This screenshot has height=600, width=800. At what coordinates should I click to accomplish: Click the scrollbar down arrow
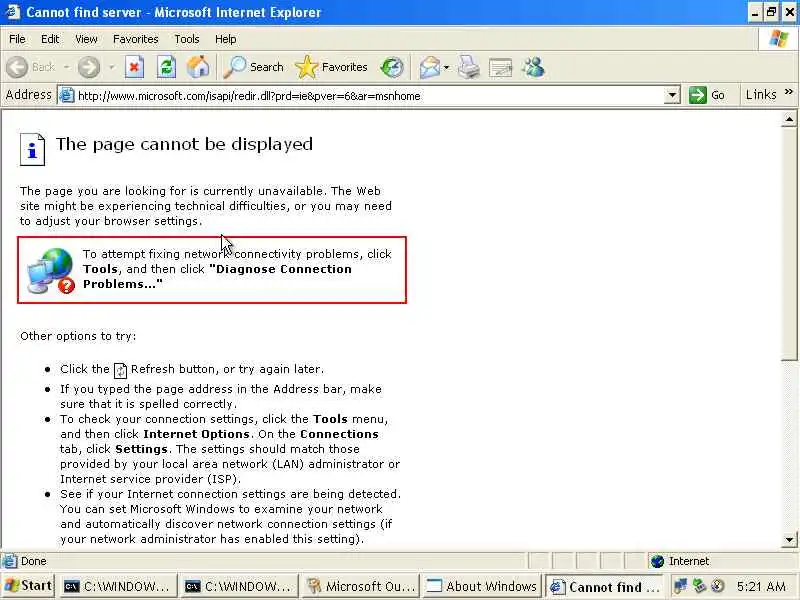[789, 539]
